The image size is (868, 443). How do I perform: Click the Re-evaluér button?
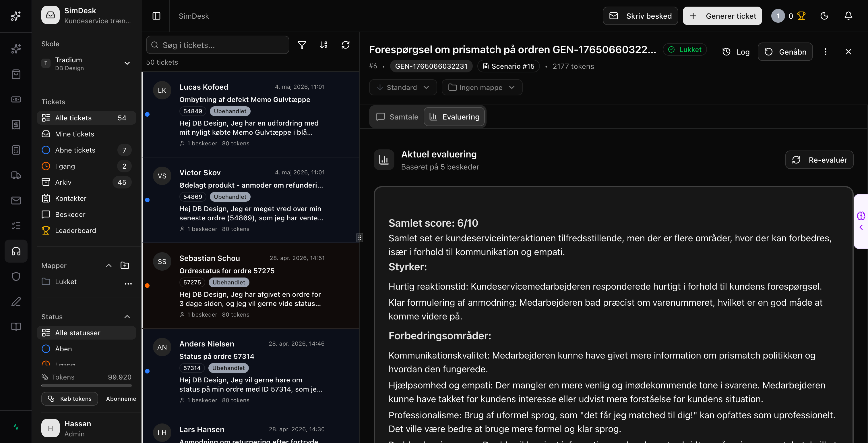[x=819, y=160]
